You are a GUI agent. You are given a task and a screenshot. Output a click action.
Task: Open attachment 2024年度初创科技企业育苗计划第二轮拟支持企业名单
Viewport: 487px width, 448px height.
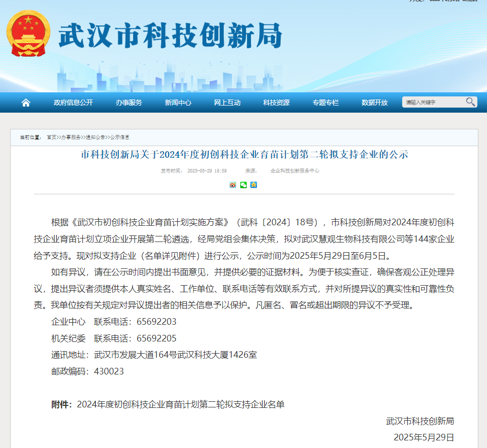coord(180,404)
